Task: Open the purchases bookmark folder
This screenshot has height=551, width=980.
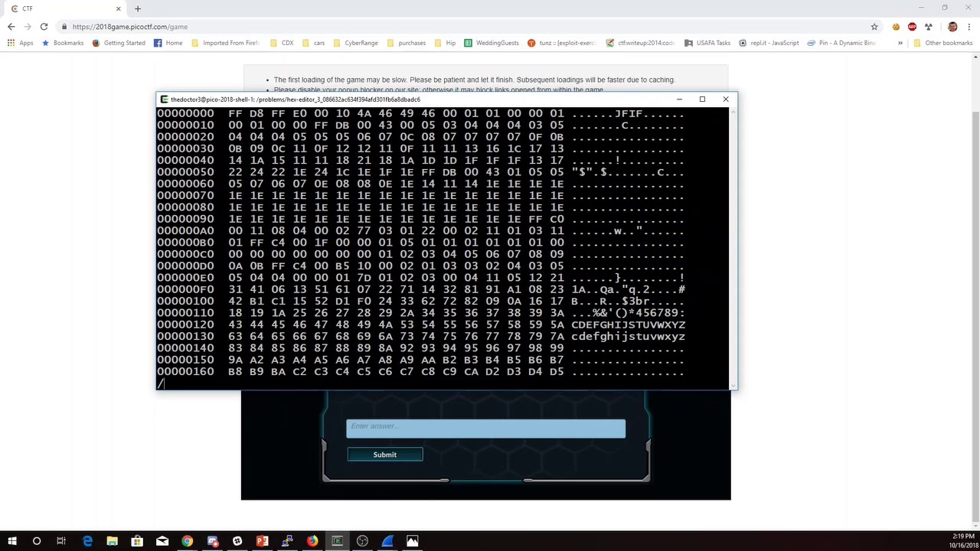Action: tap(406, 43)
